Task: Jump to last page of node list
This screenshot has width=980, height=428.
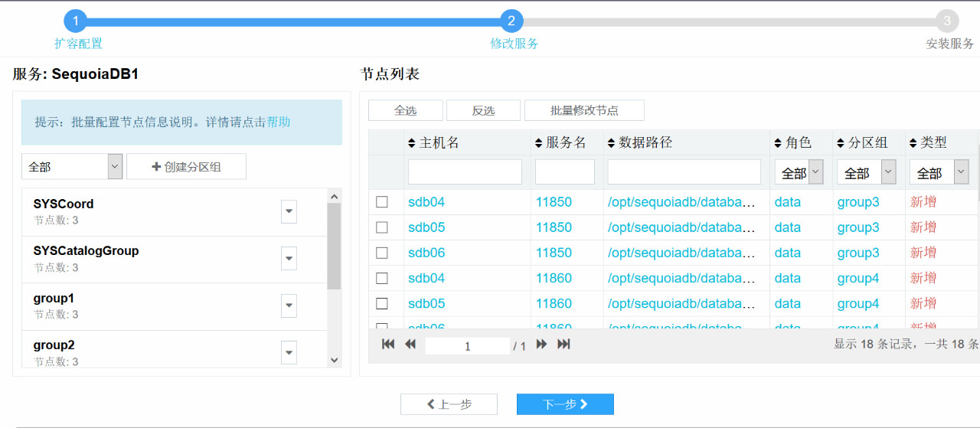Action: coord(563,345)
